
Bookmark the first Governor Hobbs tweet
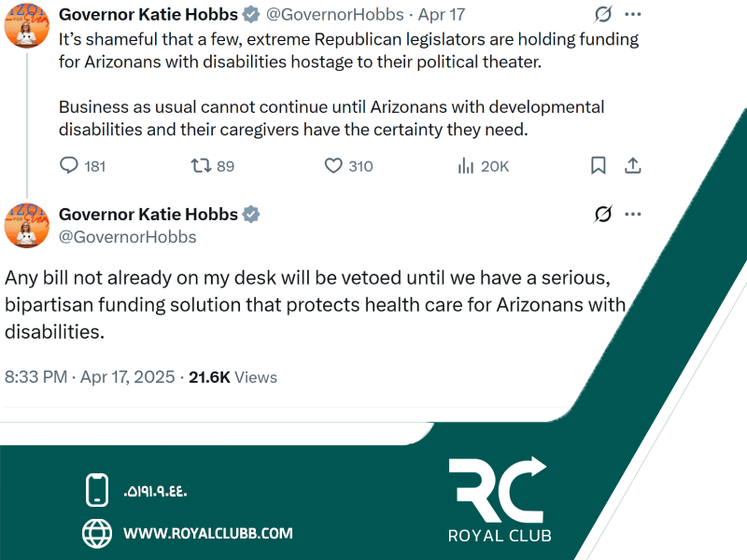click(599, 165)
